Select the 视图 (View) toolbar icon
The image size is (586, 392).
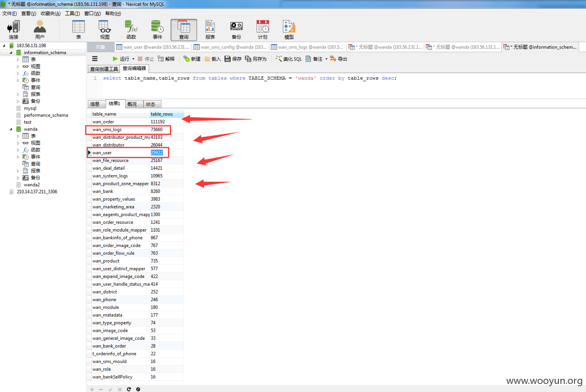point(105,30)
